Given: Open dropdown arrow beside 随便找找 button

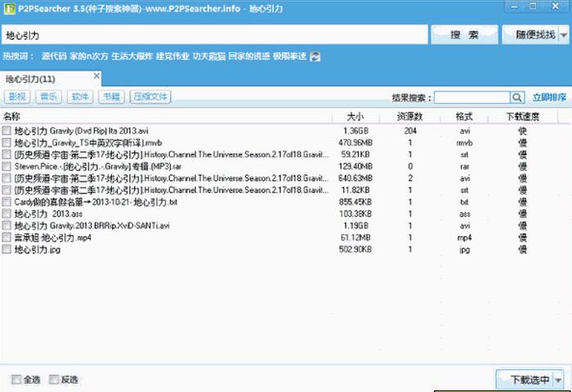Looking at the screenshot, I should [x=563, y=35].
